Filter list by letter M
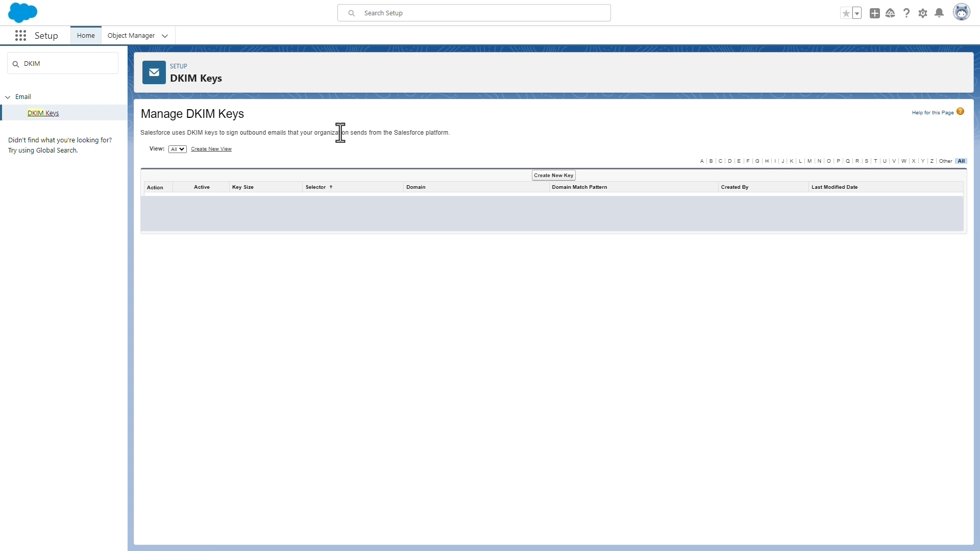 810,161
